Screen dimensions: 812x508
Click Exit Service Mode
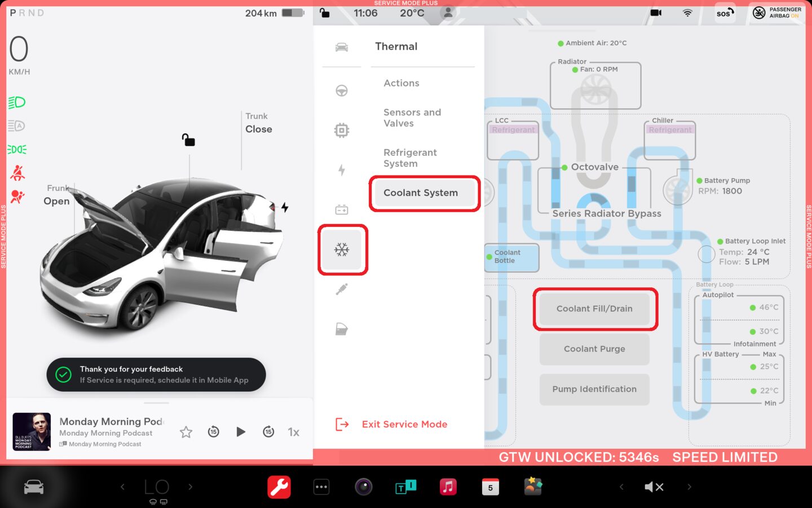click(404, 424)
